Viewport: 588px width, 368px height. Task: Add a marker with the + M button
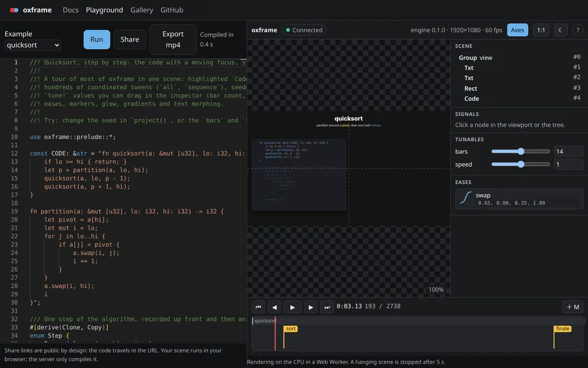pos(573,307)
